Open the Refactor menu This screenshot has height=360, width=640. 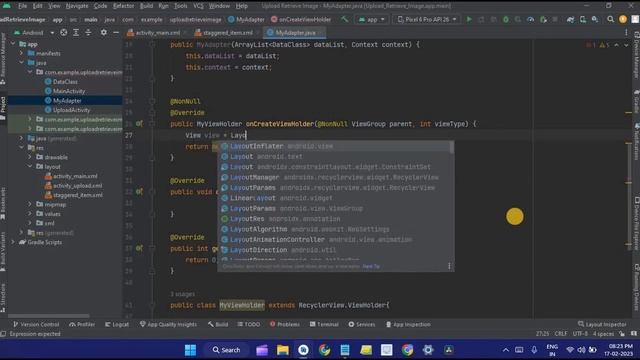[x=123, y=6]
